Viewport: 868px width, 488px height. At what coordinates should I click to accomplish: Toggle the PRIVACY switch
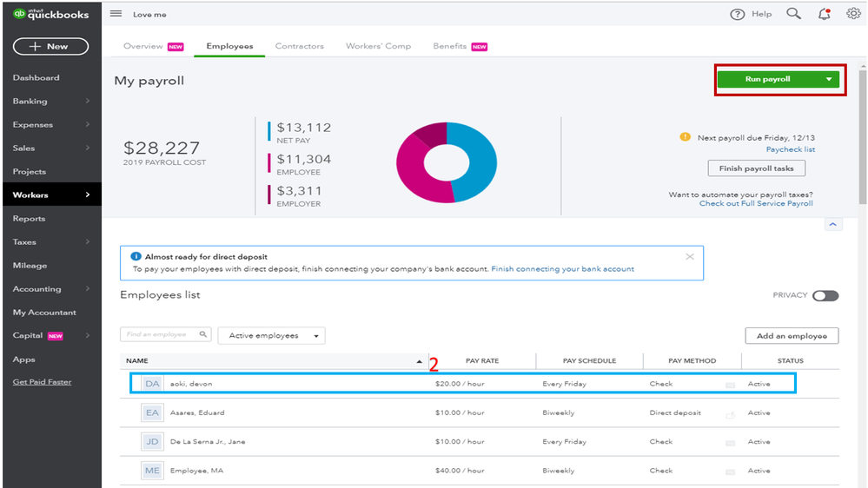[825, 295]
